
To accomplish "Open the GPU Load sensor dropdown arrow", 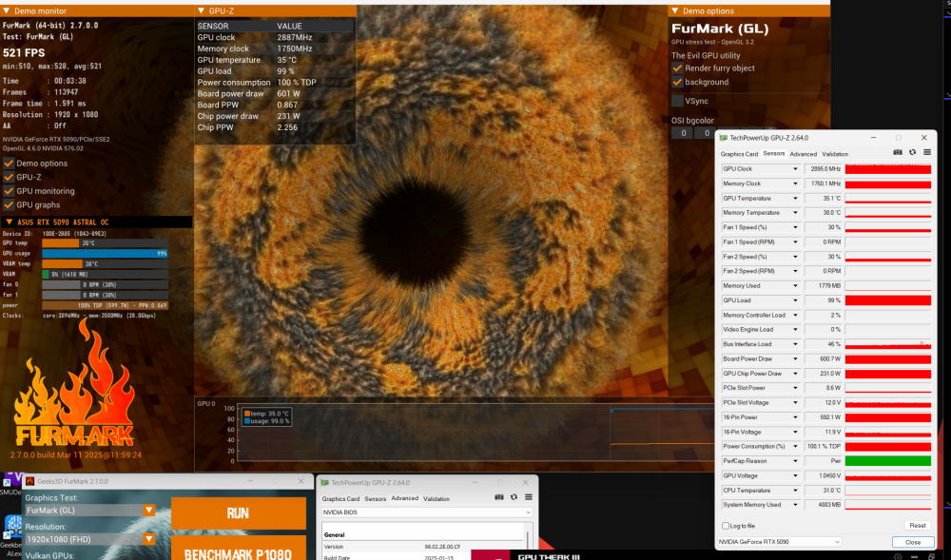I will (x=795, y=300).
